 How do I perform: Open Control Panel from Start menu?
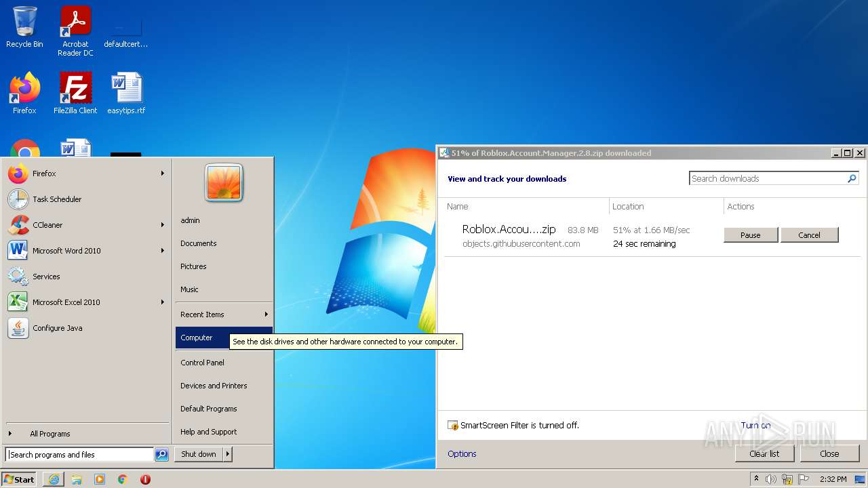[x=224, y=363]
